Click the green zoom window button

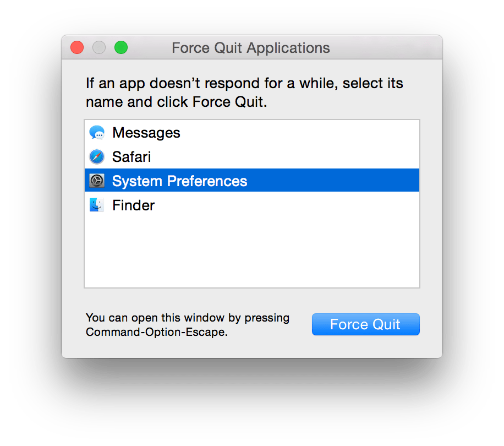pyautogui.click(x=121, y=48)
